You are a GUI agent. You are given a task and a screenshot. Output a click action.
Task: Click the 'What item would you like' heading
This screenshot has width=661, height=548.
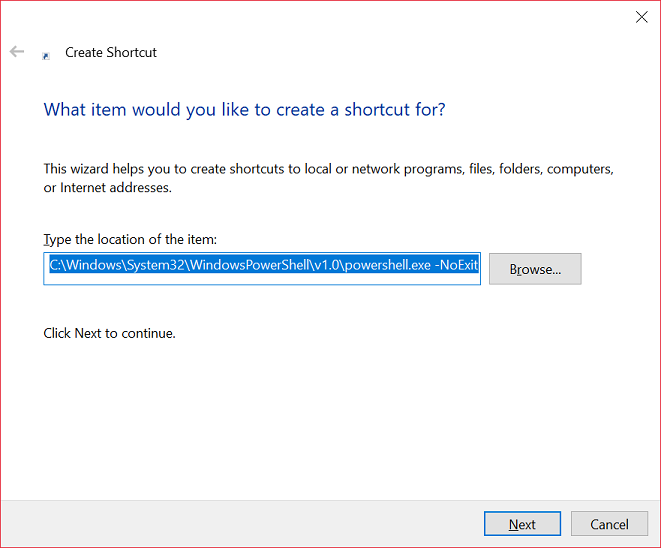tap(245, 110)
